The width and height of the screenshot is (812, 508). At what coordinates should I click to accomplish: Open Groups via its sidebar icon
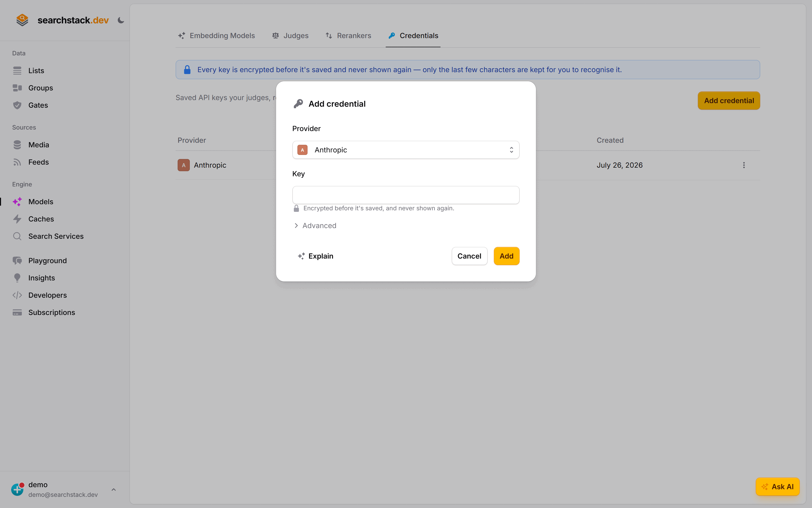click(17, 88)
